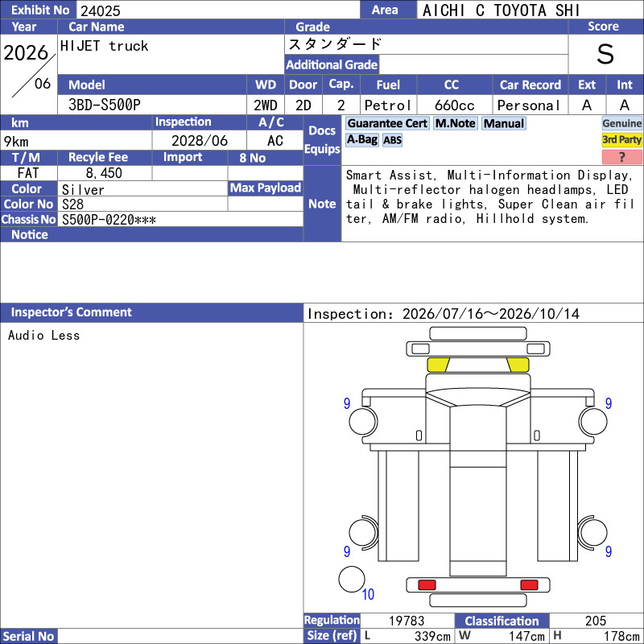Click the Additional Grade label
The width and height of the screenshot is (644, 644).
(332, 65)
